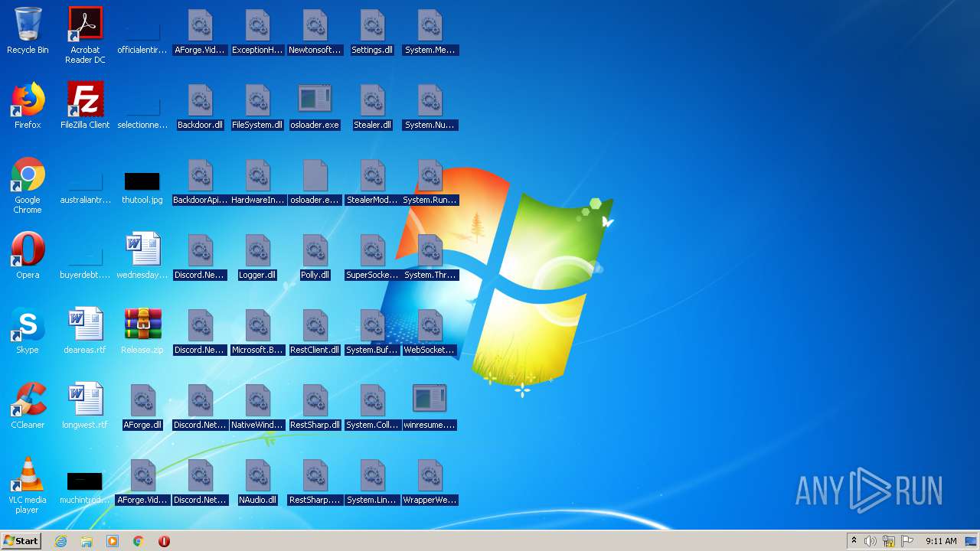Click the Show desktop button

coord(972,541)
